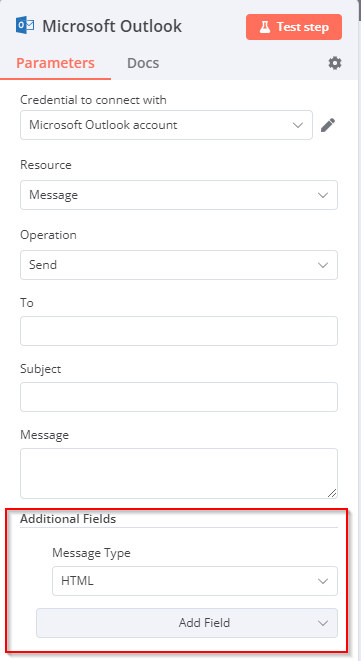Click the Resource dropdown chevron arrow
Viewport: 361px width, 661px height.
(323, 195)
